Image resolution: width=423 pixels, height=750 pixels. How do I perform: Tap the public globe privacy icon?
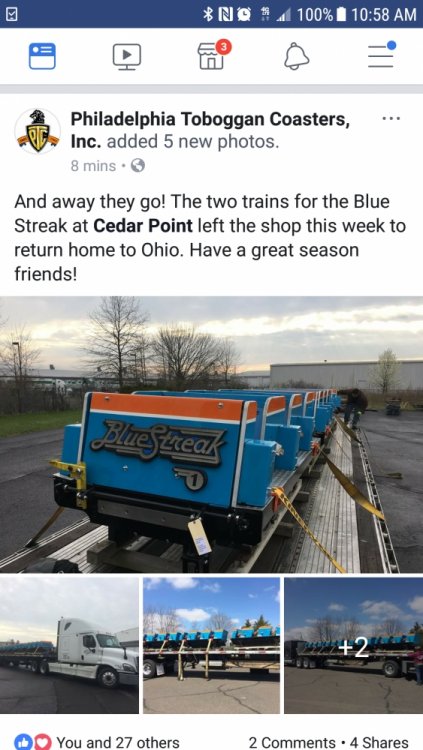(138, 165)
